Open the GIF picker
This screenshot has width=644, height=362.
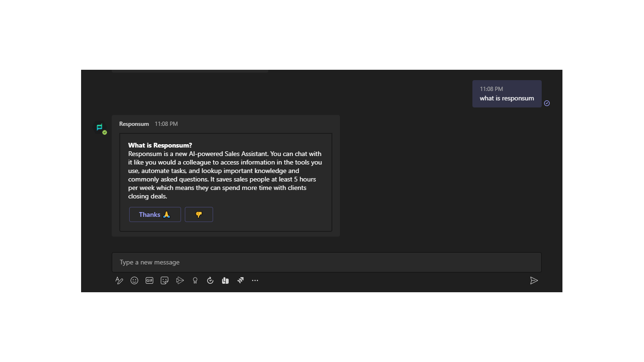(149, 280)
